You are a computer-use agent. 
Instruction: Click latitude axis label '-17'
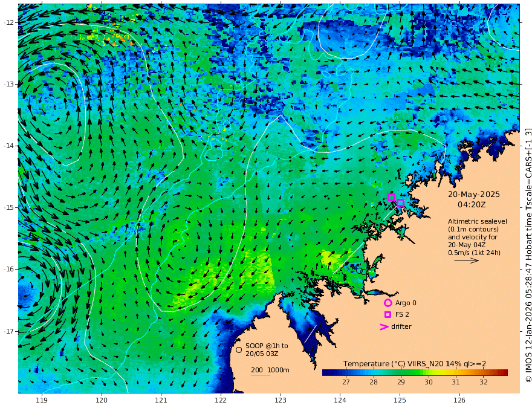tap(8, 331)
